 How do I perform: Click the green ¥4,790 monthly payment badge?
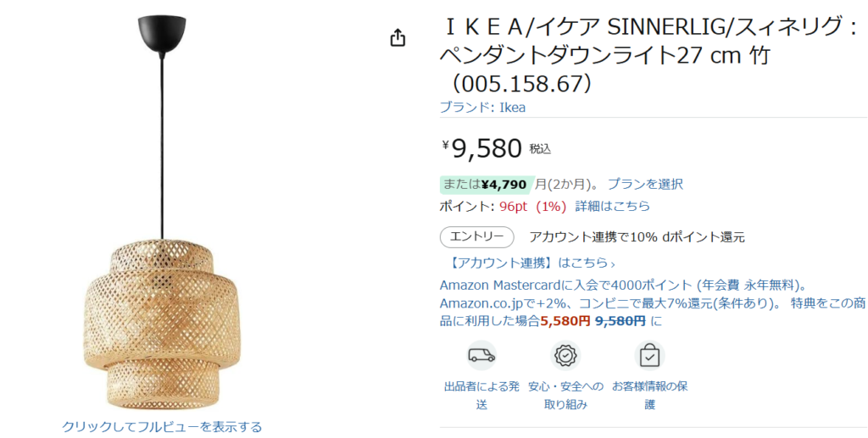point(486,184)
